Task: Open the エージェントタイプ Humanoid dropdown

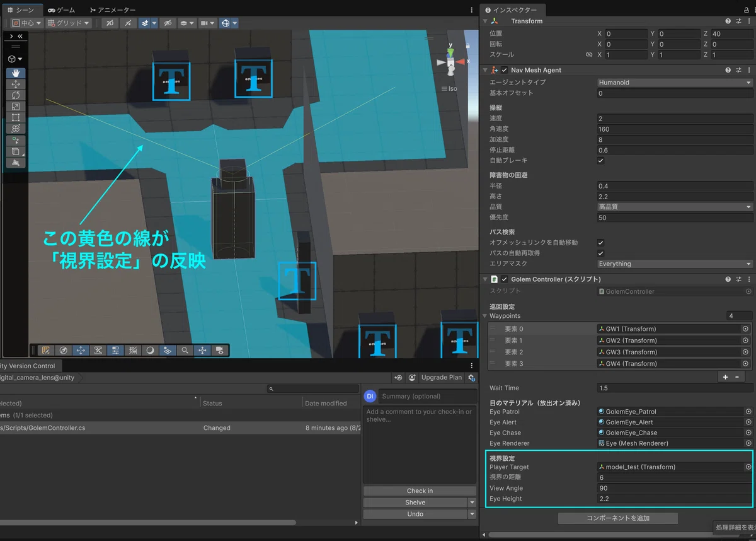Action: click(675, 83)
